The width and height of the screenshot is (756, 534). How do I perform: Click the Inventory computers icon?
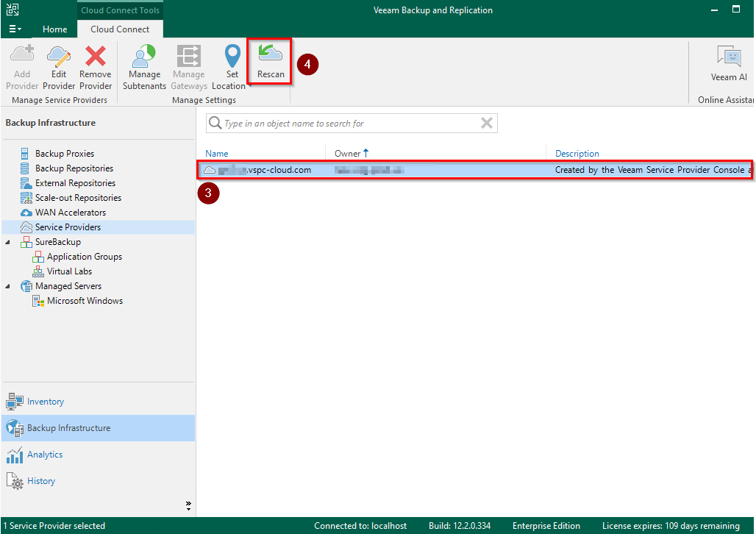click(15, 402)
